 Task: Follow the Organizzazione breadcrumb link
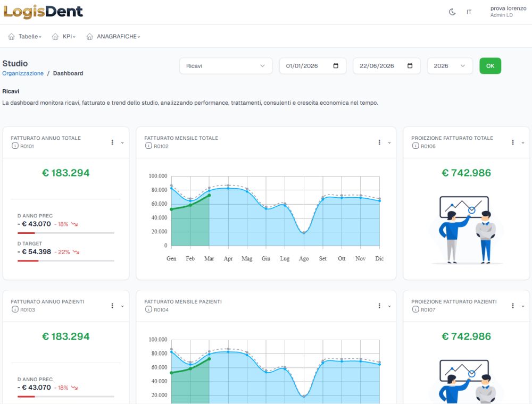click(23, 73)
